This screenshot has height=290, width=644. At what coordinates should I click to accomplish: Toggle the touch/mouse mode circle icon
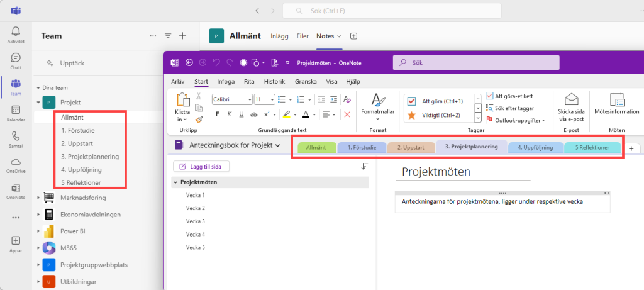pos(243,62)
